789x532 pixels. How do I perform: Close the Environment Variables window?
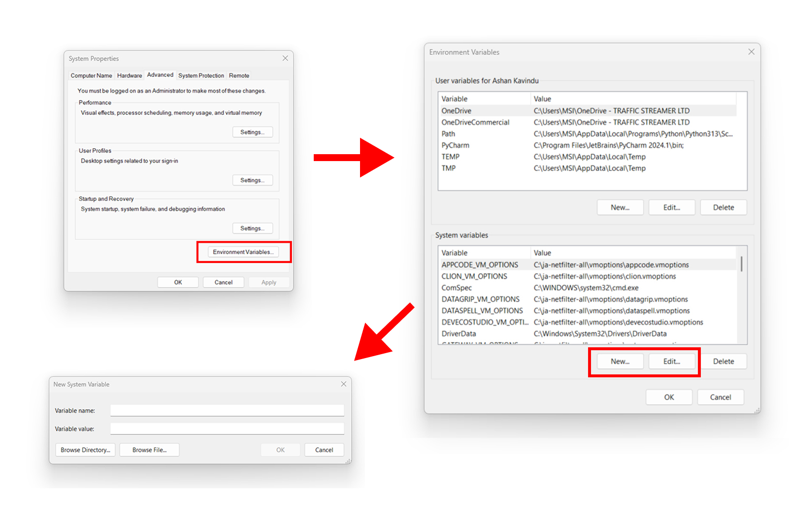click(751, 52)
